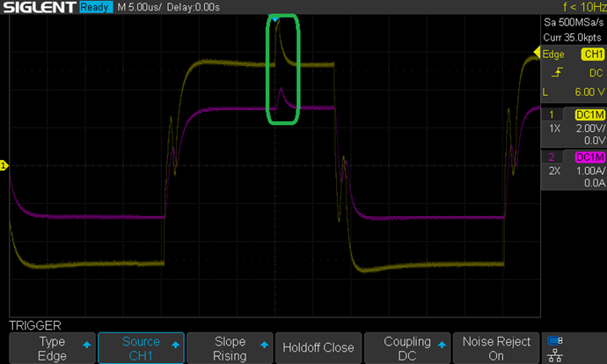The width and height of the screenshot is (607, 364).
Task: Toggle Holdoff Close option
Action: tap(318, 348)
